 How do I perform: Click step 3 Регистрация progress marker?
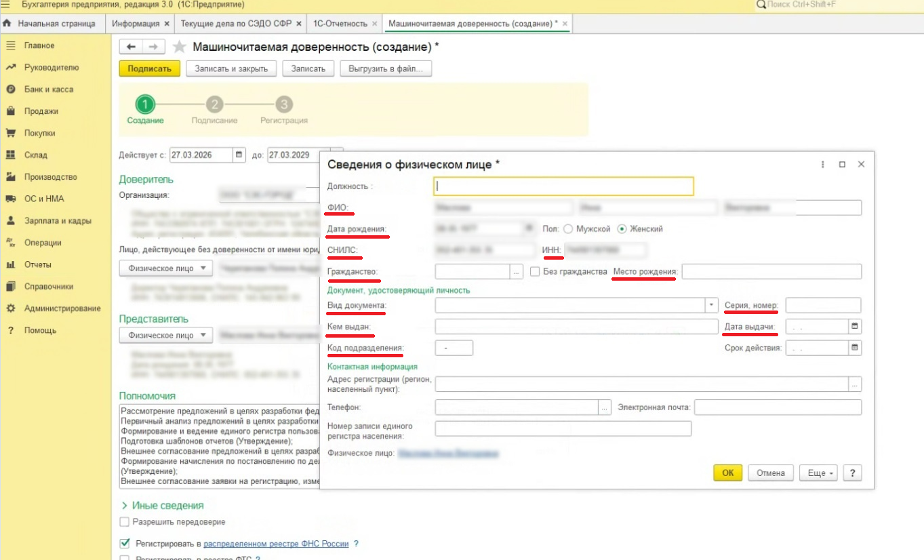coord(284,104)
